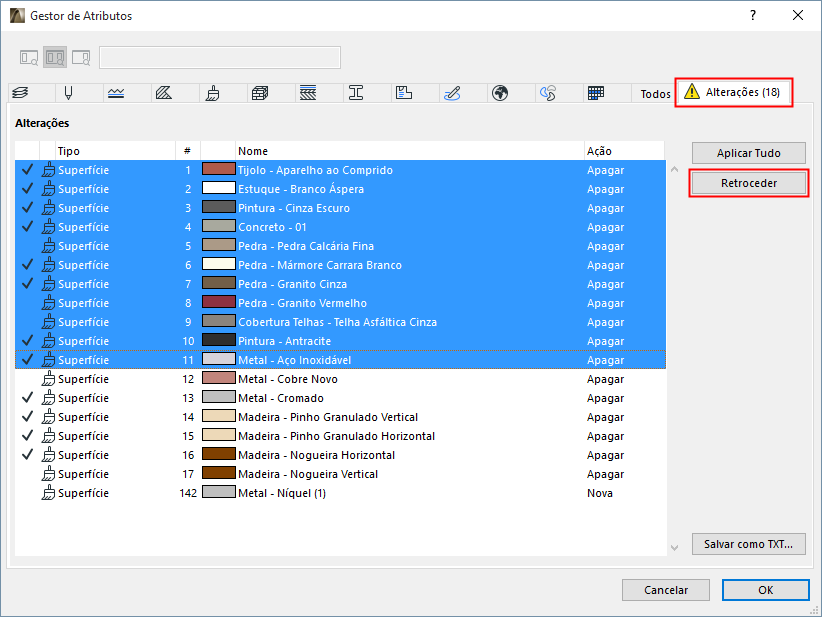
Task: Click color swatch of Metal - Cobre Novo
Action: 219,378
